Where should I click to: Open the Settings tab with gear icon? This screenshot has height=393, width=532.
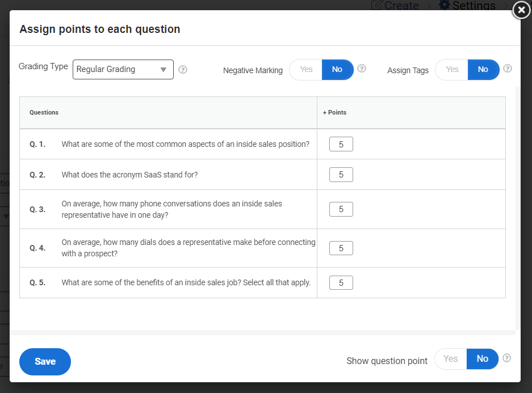[467, 6]
